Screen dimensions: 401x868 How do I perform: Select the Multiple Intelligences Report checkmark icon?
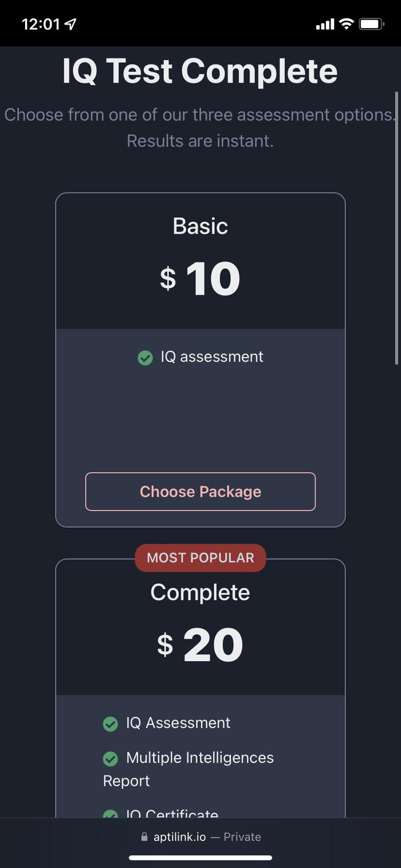tap(110, 758)
